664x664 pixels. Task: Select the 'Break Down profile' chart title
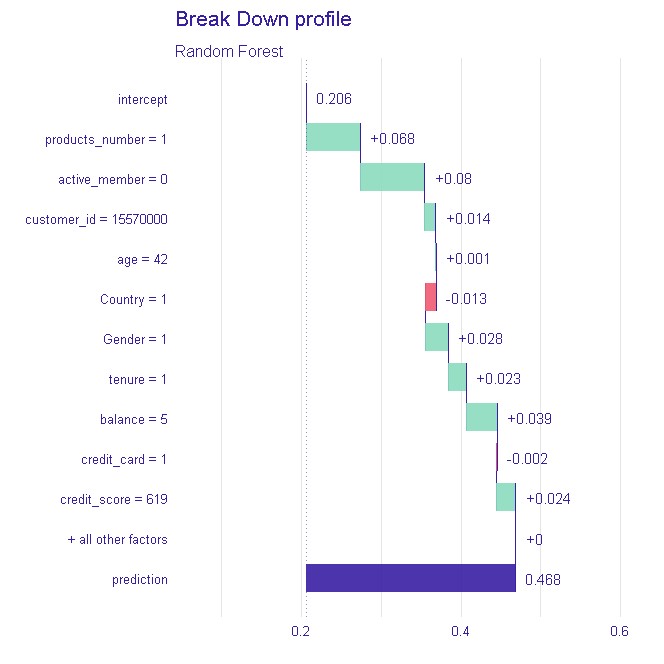click(x=263, y=19)
